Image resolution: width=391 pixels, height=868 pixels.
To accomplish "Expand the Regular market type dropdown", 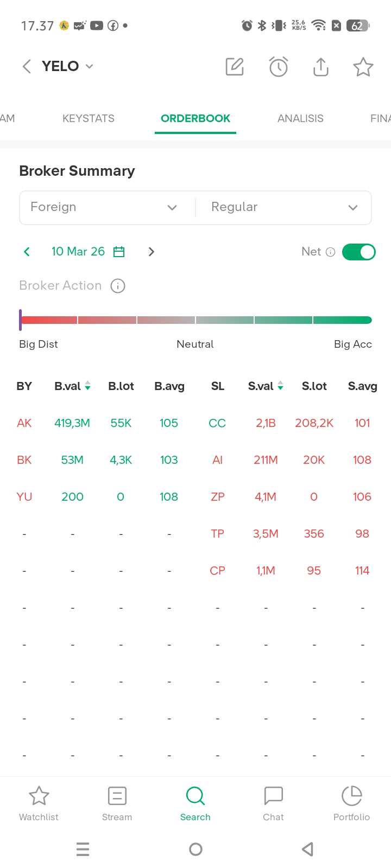I will pyautogui.click(x=283, y=207).
